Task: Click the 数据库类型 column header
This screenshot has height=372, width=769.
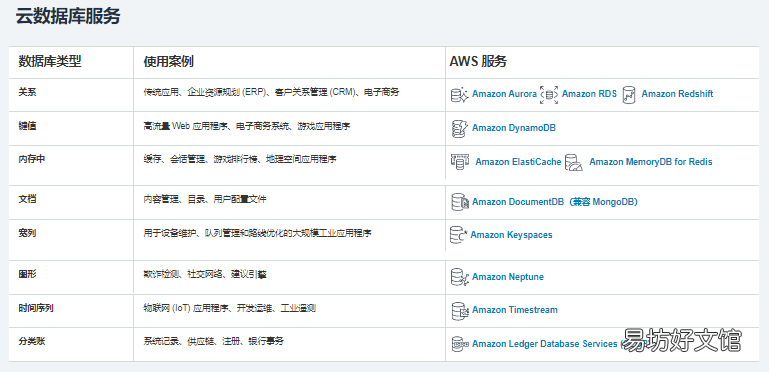Action: (x=50, y=61)
